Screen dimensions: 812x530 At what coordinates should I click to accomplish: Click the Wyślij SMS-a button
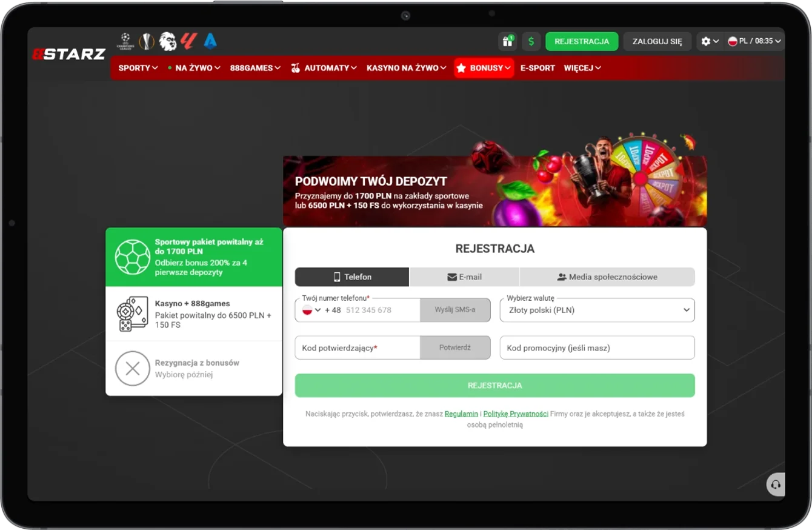coord(455,310)
